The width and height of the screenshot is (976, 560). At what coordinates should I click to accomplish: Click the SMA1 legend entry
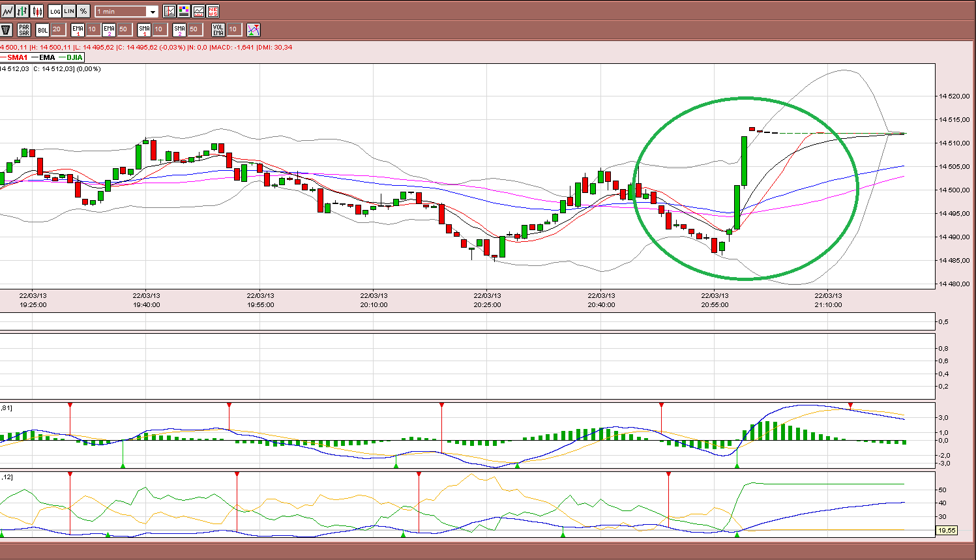tap(14, 57)
